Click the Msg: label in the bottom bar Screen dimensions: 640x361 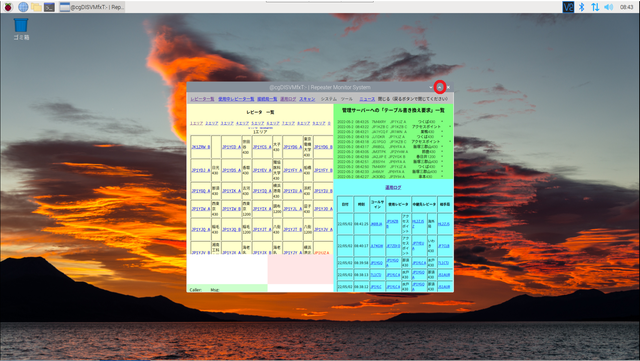coord(215,290)
